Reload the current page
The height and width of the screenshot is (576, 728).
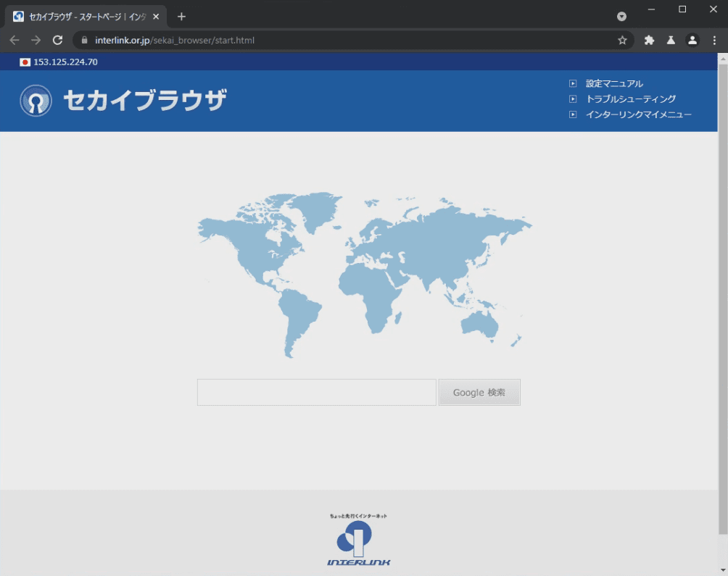57,41
